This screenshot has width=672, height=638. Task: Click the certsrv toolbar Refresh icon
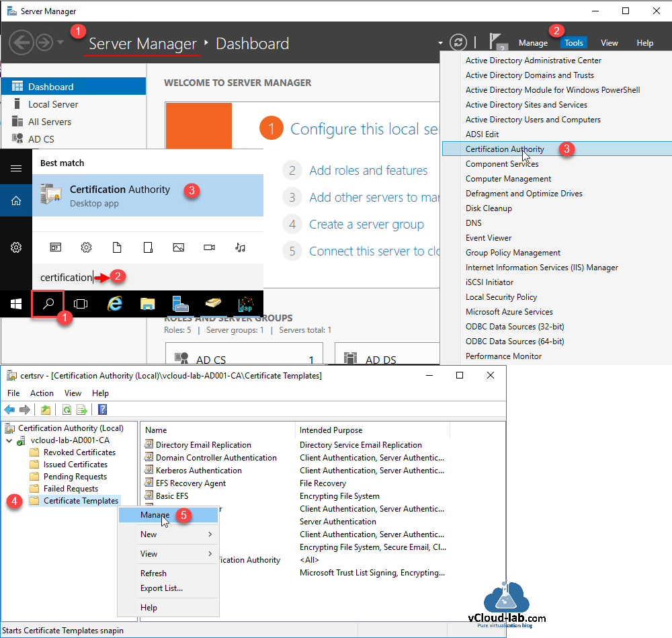pyautogui.click(x=67, y=410)
